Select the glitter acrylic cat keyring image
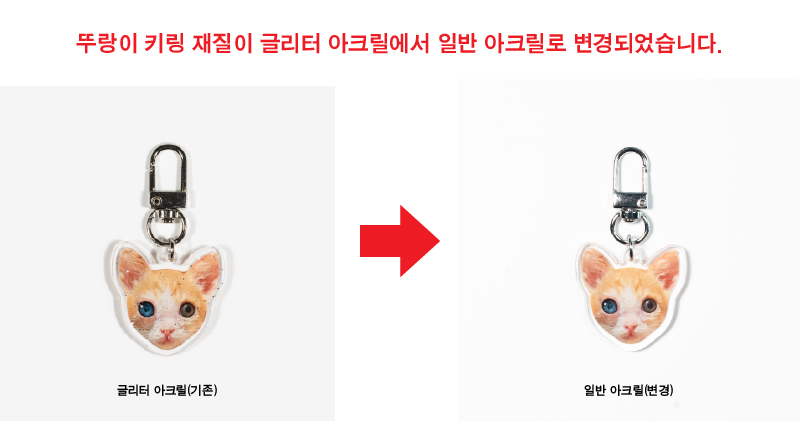Screen dimensions: 800x421 tap(167, 248)
